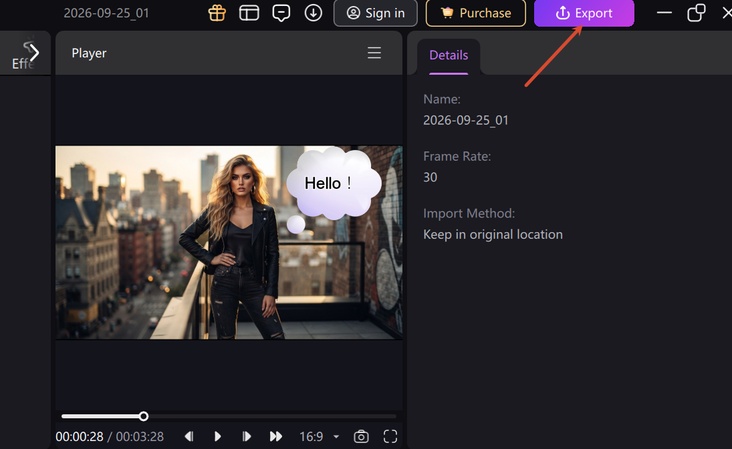
Task: Open the Player hamburger menu
Action: [374, 53]
